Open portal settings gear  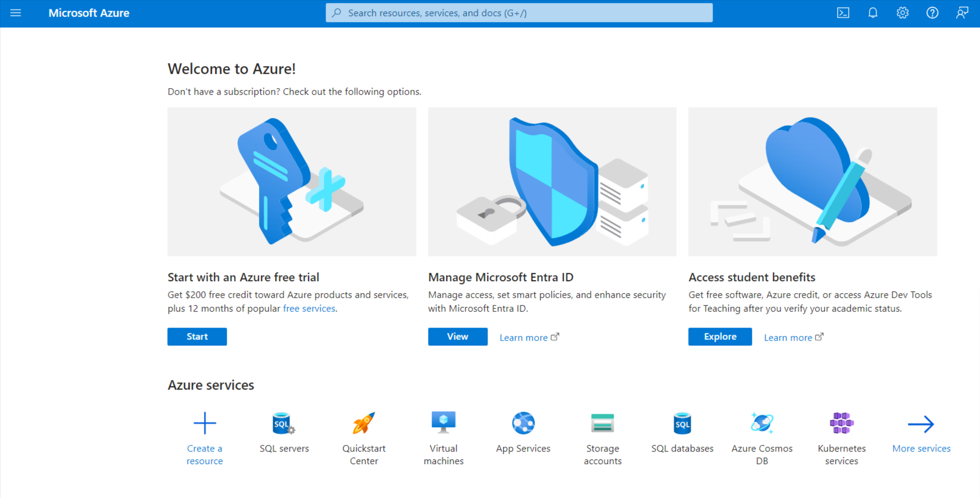[x=903, y=13]
